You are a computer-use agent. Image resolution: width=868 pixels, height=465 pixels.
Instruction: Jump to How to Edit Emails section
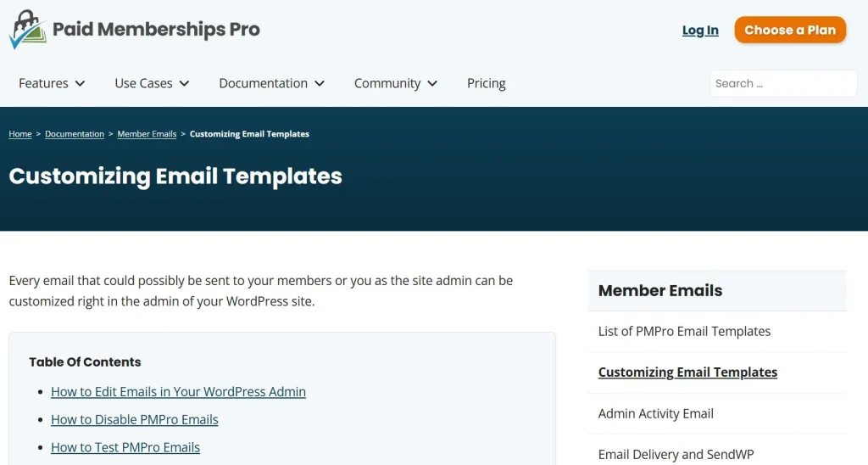pos(178,391)
